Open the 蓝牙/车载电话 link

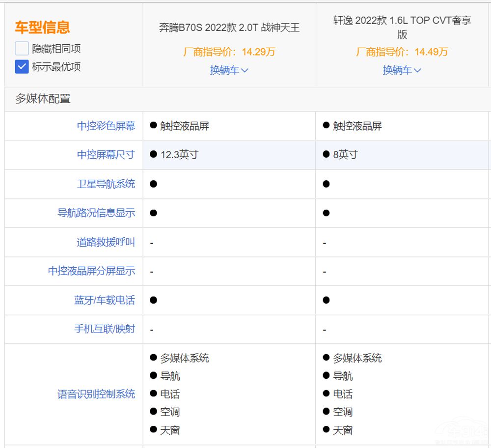tap(104, 300)
